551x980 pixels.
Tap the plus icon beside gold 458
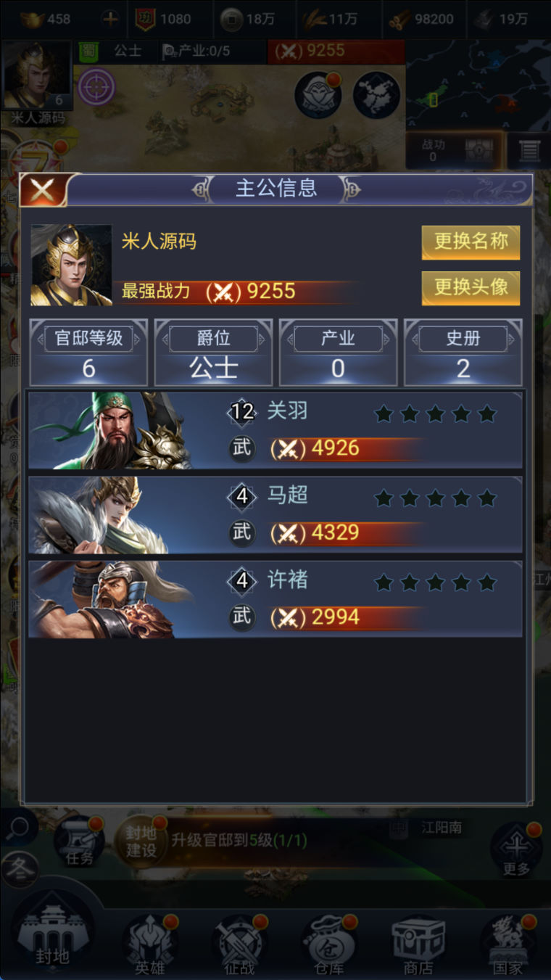click(x=110, y=19)
